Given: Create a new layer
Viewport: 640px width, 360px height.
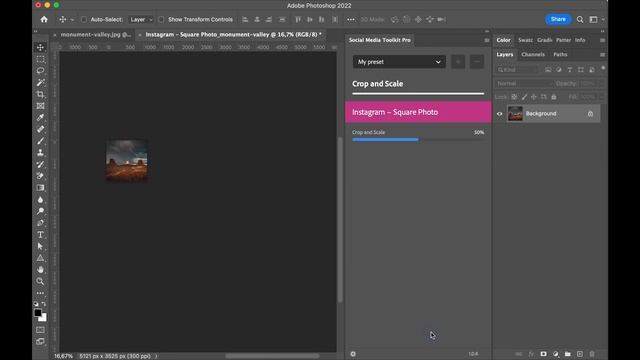Looking at the screenshot, I should [580, 354].
